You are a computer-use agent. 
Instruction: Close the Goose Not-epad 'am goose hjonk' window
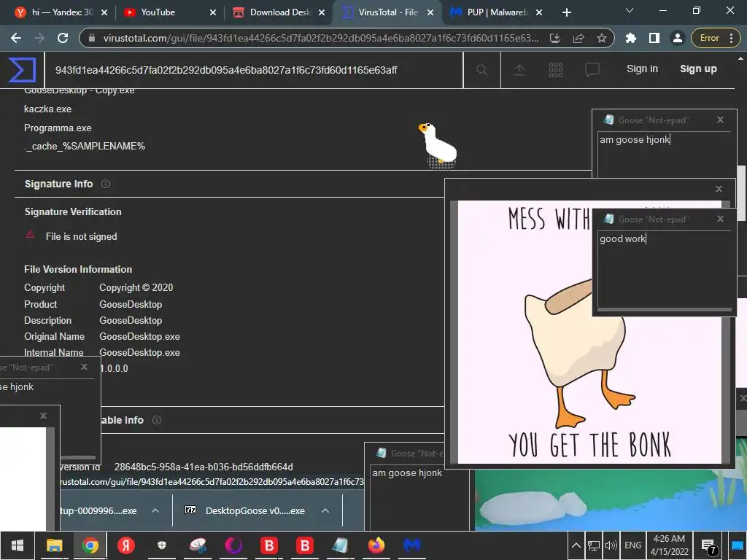pos(720,120)
